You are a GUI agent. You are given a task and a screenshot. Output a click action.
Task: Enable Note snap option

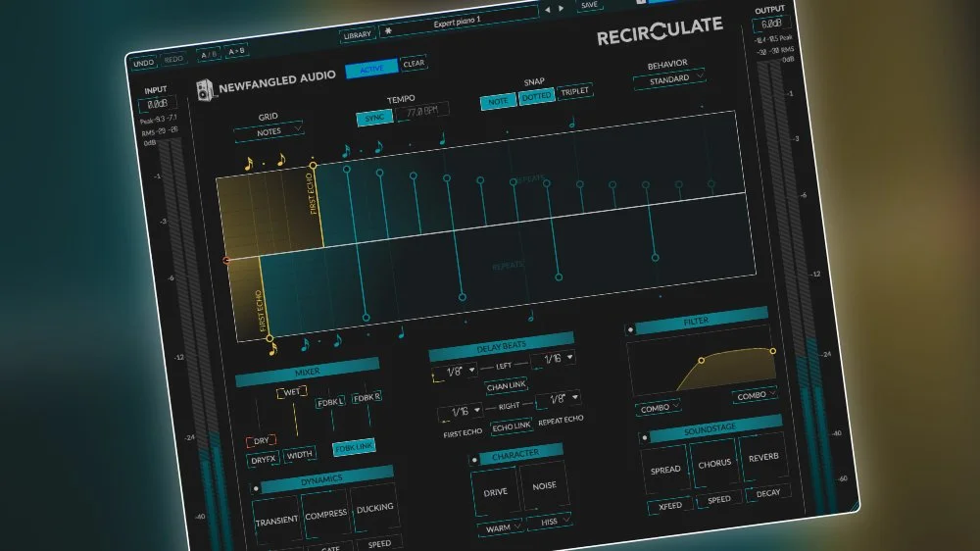point(498,101)
